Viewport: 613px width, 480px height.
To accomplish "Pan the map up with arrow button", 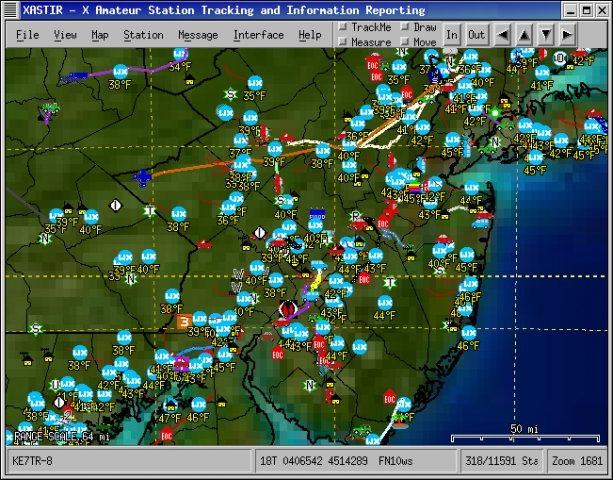I will coord(523,34).
